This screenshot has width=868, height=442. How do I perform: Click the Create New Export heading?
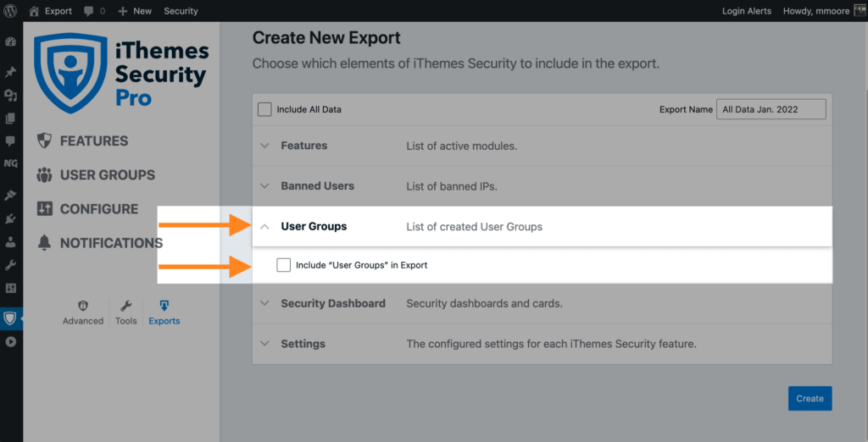click(326, 37)
